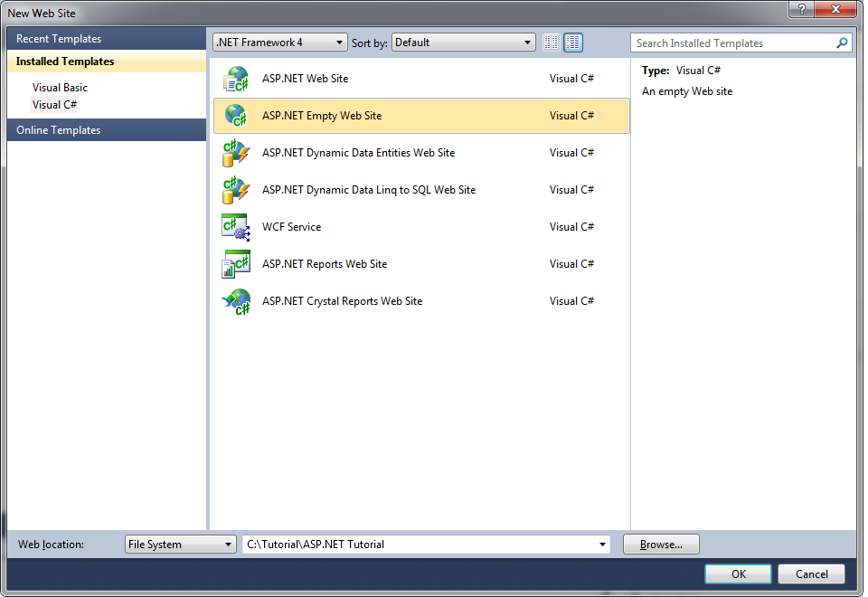Image resolution: width=868 pixels, height=597 pixels.
Task: Select ASP.NET Crystal Reports Web Site name
Action: [342, 301]
